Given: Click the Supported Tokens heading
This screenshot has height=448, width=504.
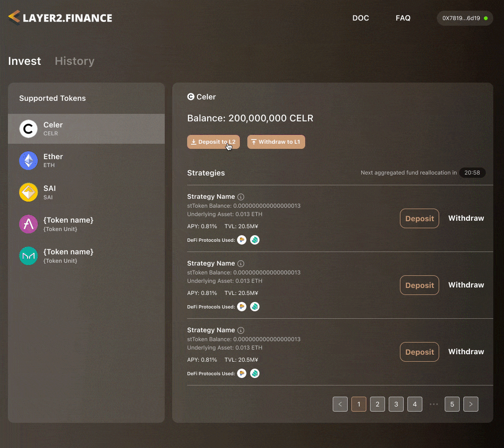Looking at the screenshot, I should (x=52, y=98).
